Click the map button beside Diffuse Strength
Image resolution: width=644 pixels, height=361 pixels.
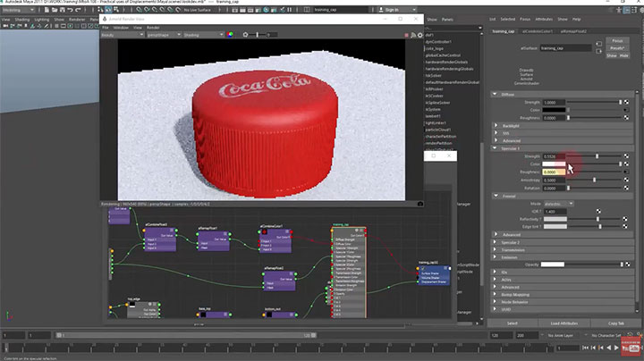(x=626, y=102)
